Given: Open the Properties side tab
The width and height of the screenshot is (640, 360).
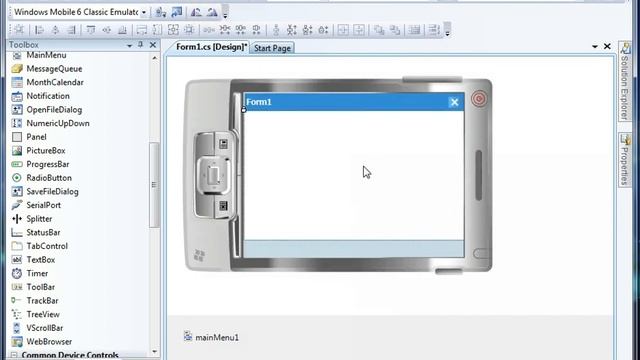Looking at the screenshot, I should tap(625, 160).
